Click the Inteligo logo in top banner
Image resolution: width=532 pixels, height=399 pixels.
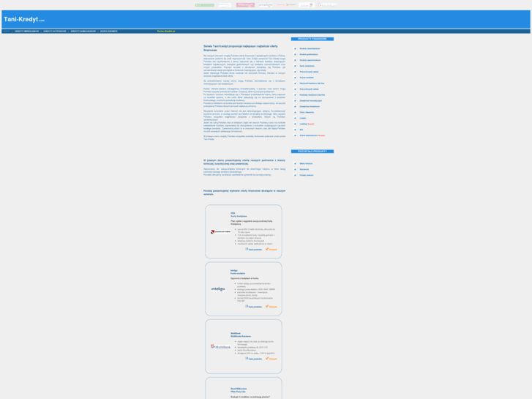tap(266, 4)
